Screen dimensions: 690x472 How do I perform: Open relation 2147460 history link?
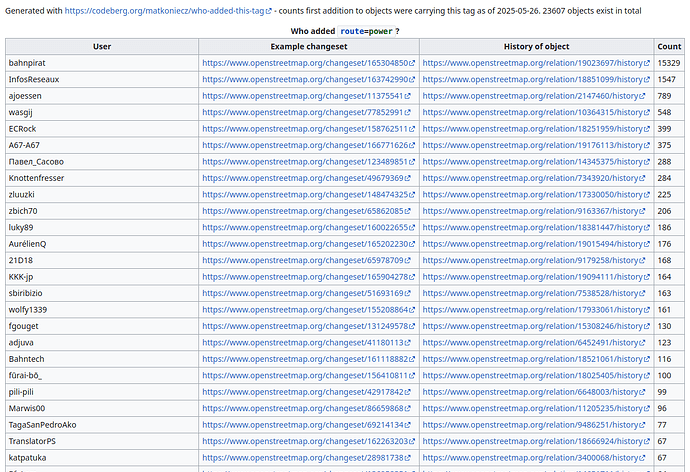click(533, 96)
